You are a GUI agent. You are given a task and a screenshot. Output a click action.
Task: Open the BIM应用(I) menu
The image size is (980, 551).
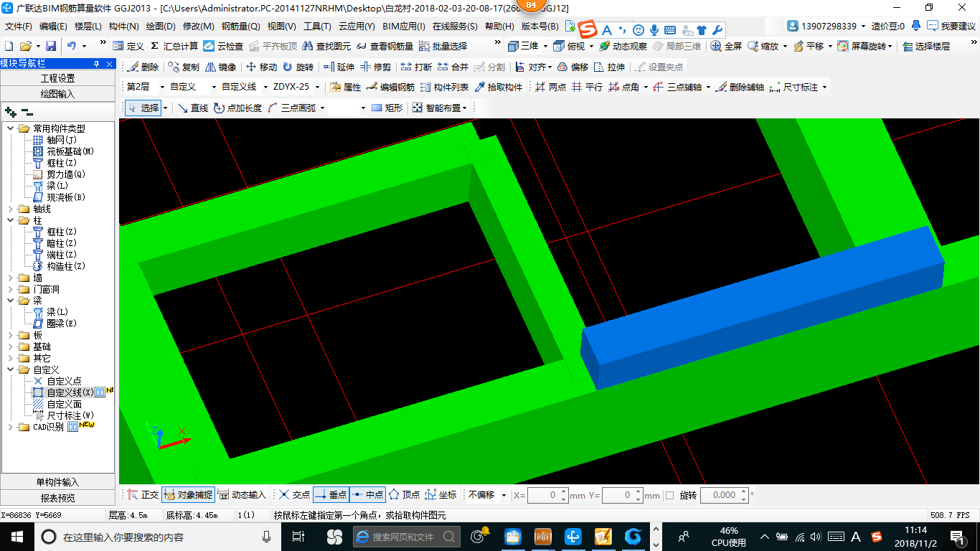404,27
